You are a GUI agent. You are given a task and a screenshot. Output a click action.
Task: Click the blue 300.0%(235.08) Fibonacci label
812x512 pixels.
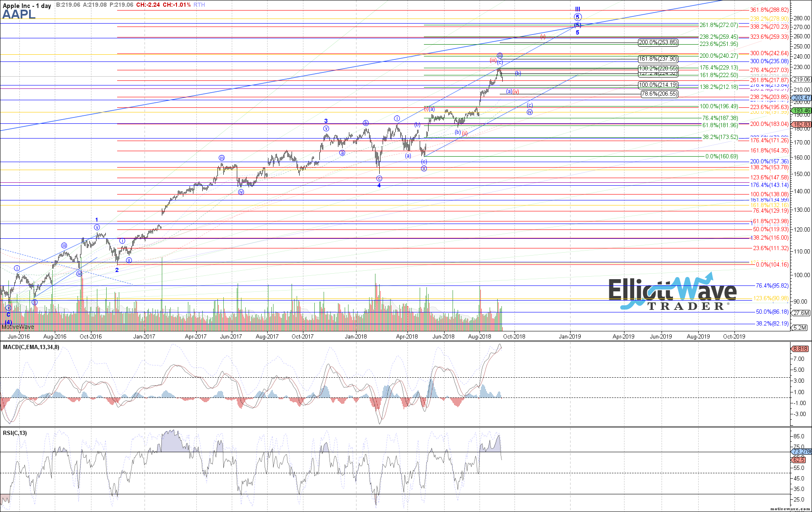tap(769, 61)
